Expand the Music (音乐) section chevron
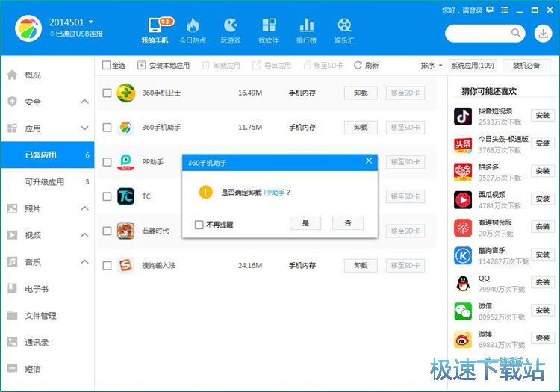Viewport: 560px width, 392px height. pyautogui.click(x=84, y=262)
